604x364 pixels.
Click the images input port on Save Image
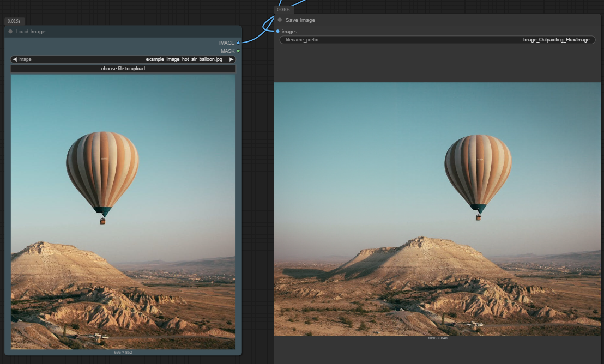pyautogui.click(x=277, y=31)
